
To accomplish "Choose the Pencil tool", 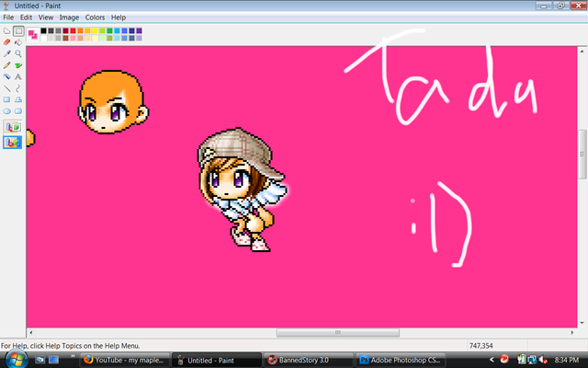I will [6, 65].
